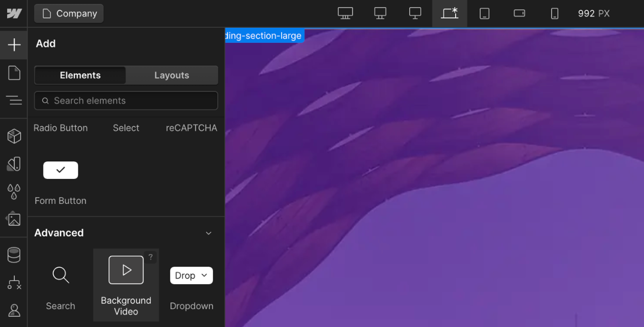The image size is (644, 327).
Task: Add the Search element
Action: coord(60,285)
